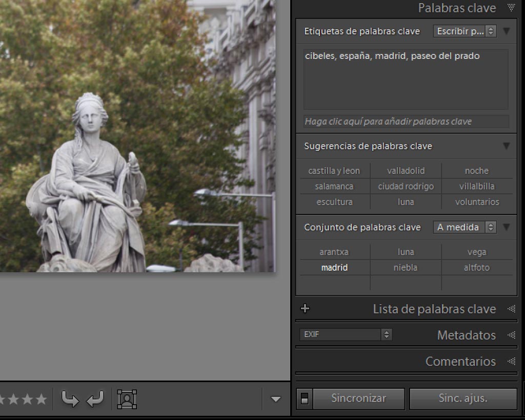Viewport: 525px width, 420px height.
Task: Toggle madrid in the keyword set
Action: (334, 268)
